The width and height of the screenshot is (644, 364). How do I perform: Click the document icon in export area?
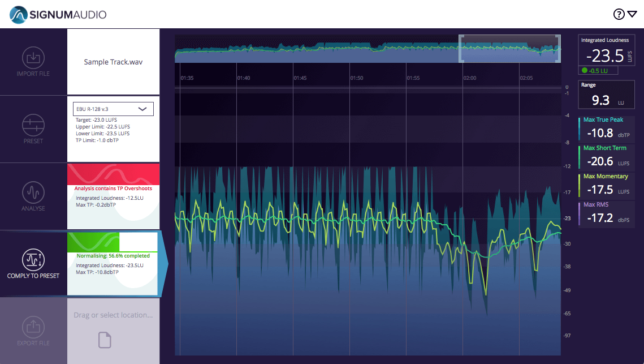tap(104, 340)
